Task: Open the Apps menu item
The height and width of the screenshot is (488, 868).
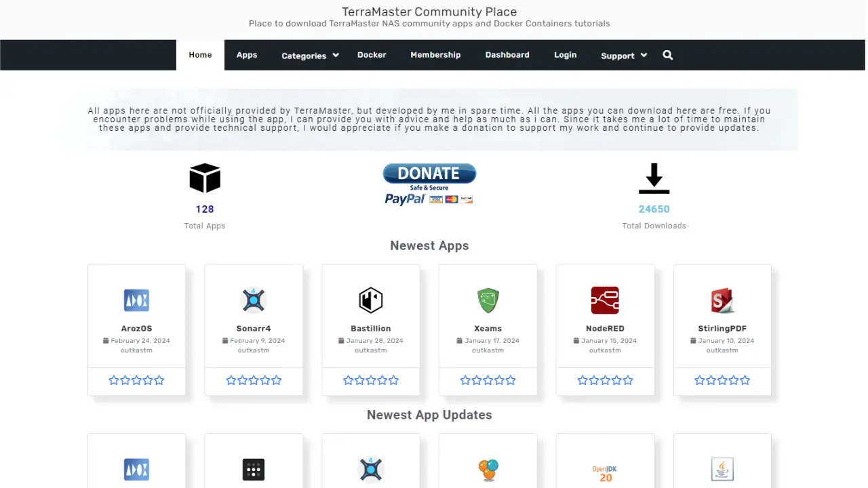Action: coord(247,55)
